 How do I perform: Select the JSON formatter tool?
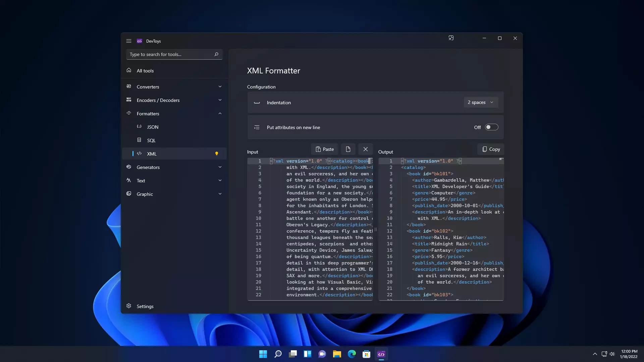point(153,126)
